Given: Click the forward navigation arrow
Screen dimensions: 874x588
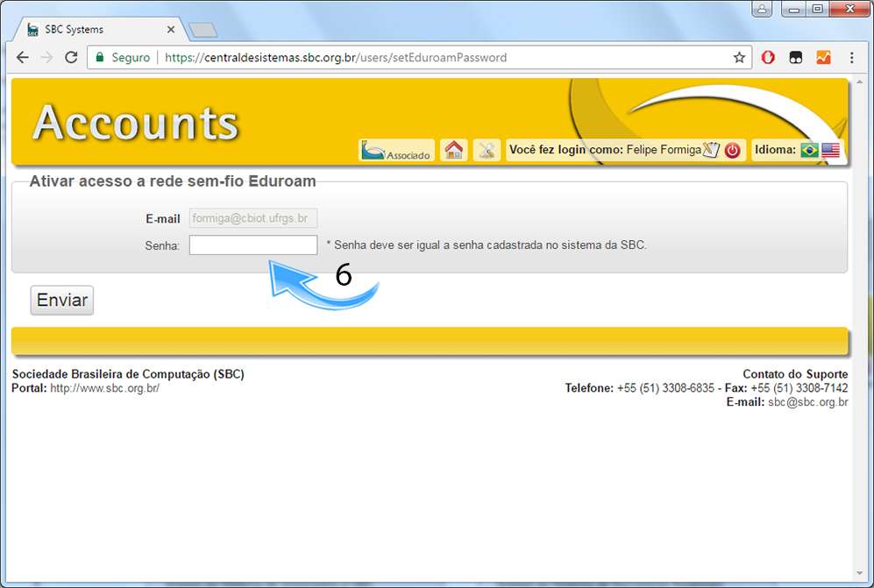Looking at the screenshot, I should click(46, 58).
